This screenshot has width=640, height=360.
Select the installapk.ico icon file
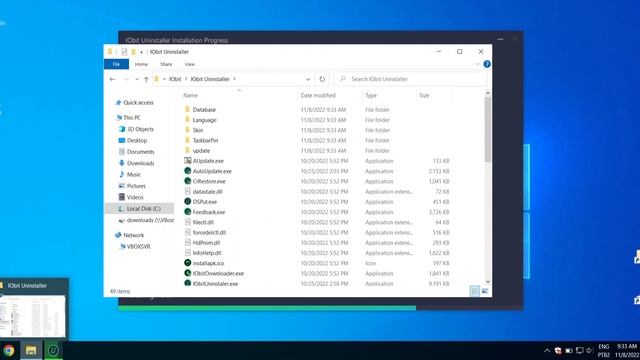[187, 263]
